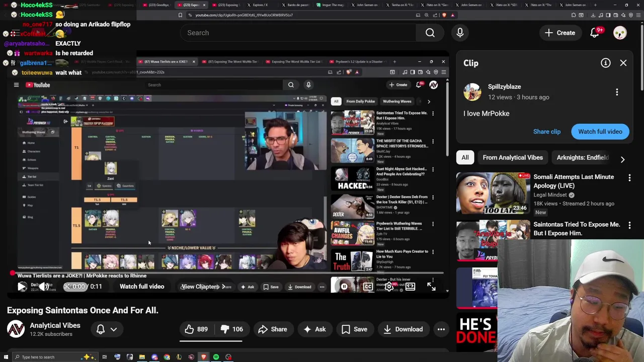Click the browser address bar URL
The image size is (644, 362).
tap(244, 15)
